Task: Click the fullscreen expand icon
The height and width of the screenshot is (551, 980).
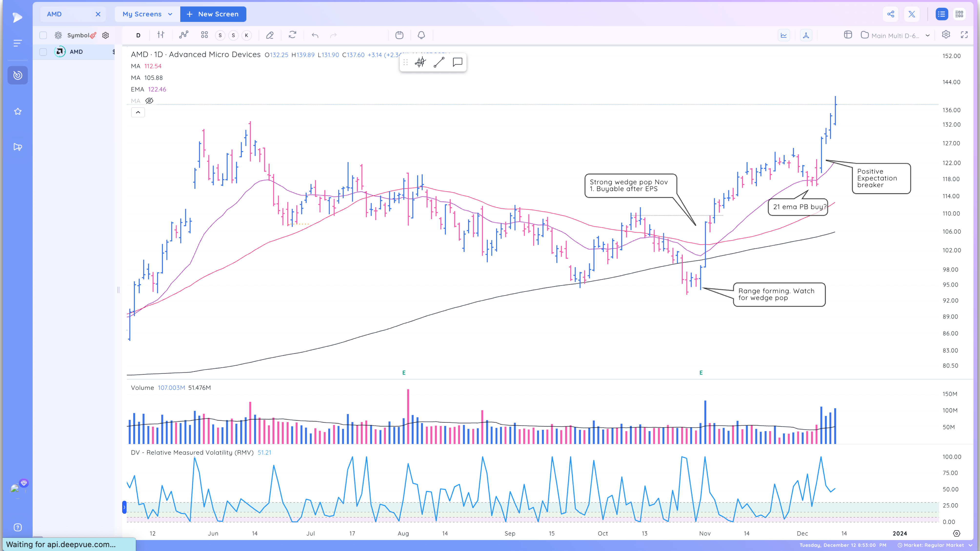Action: [964, 35]
